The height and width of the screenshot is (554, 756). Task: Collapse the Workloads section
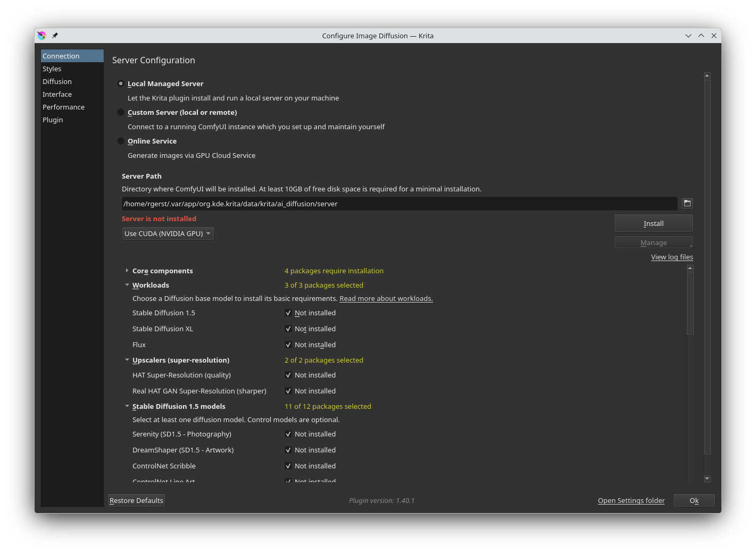point(127,285)
